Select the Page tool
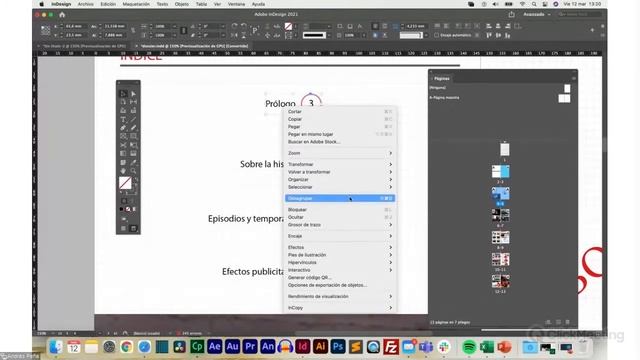Screen dimensions: 640x360 pos(123,102)
